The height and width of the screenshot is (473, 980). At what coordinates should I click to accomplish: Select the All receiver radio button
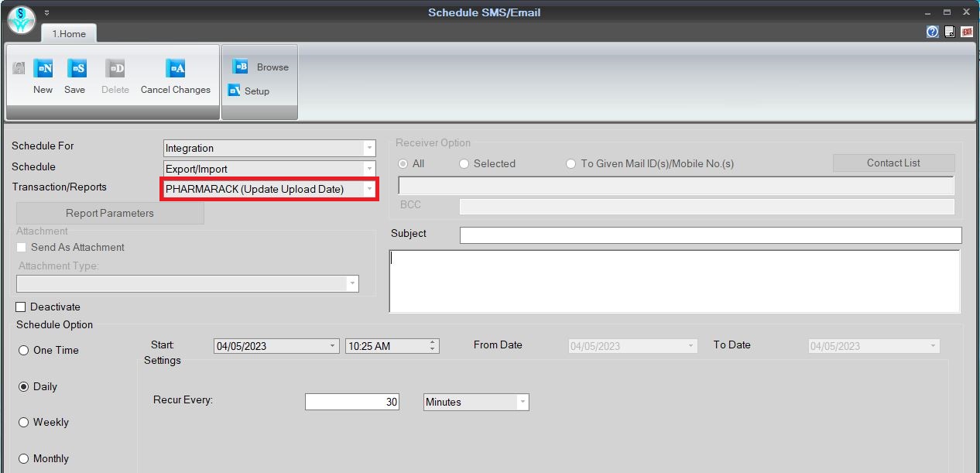click(403, 164)
